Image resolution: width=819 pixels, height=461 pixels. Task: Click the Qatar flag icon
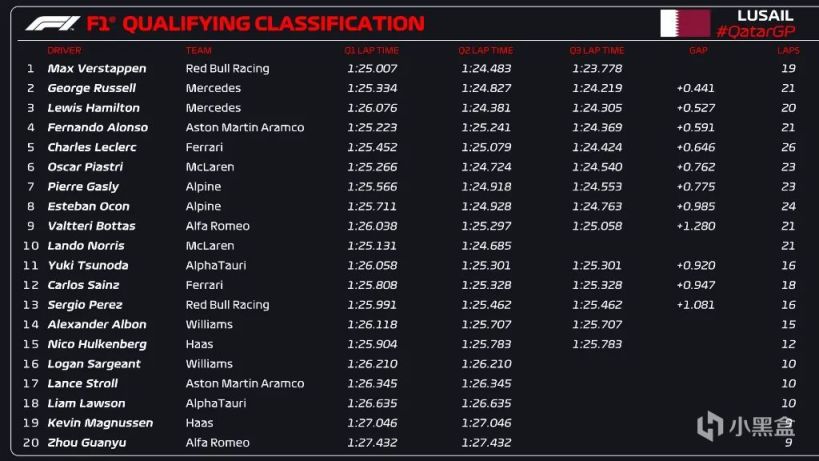click(x=685, y=23)
